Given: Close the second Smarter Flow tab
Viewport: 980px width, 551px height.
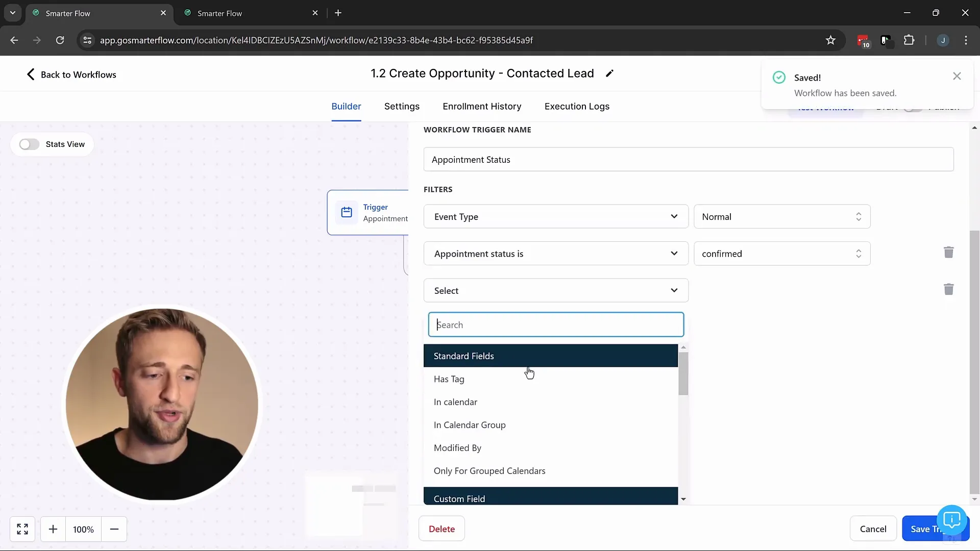Looking at the screenshot, I should pos(315,13).
